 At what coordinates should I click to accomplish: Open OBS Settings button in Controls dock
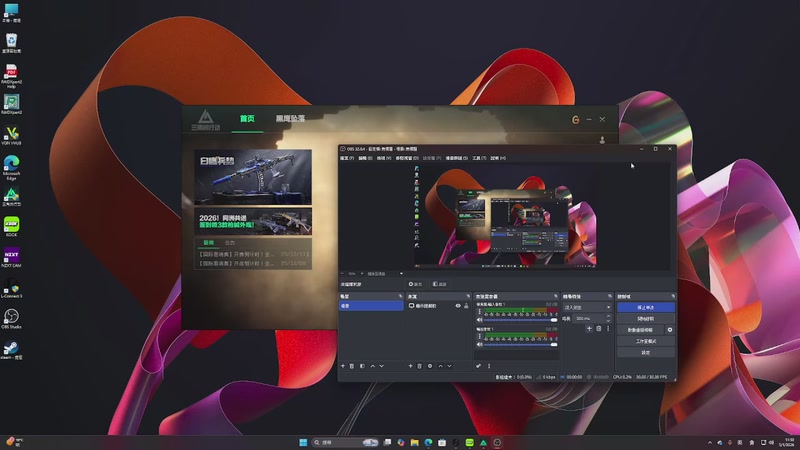(x=646, y=352)
